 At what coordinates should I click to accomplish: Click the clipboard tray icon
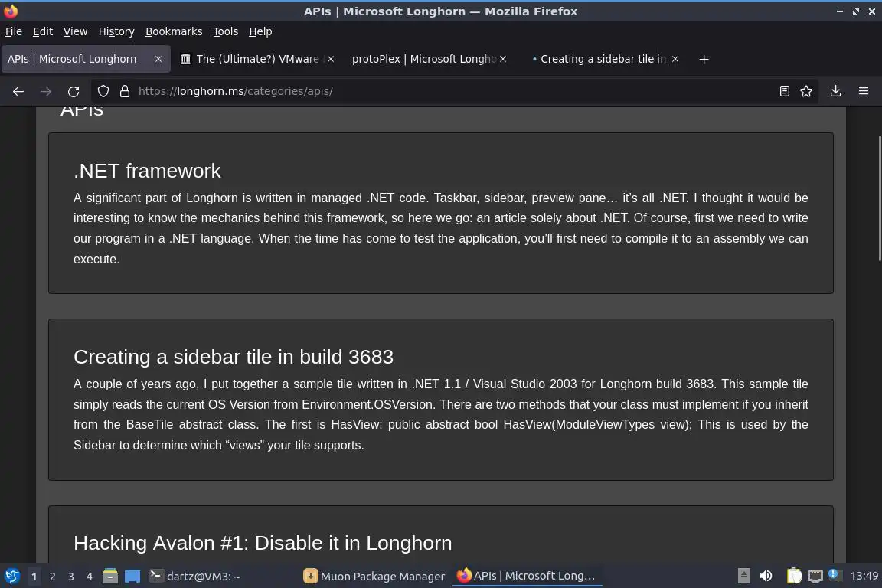point(794,576)
